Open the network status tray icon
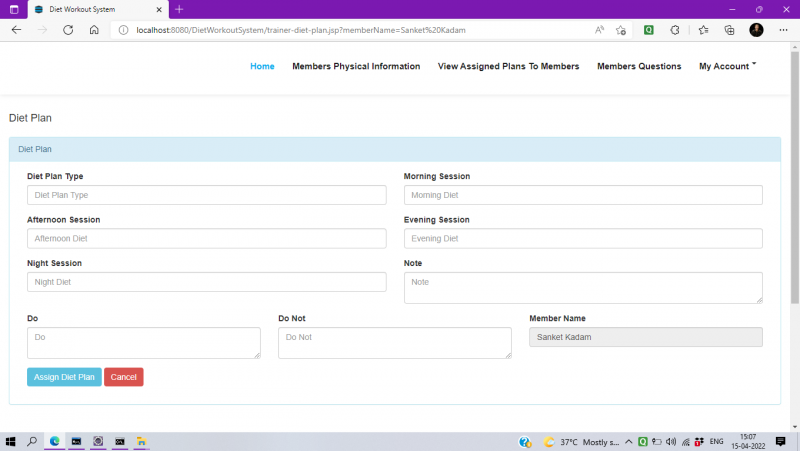 tap(686, 442)
